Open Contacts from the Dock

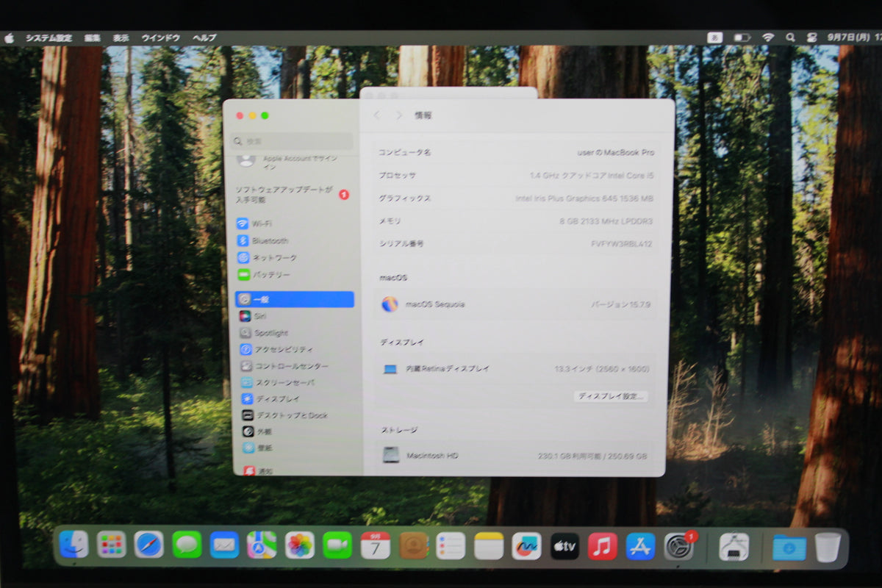coord(413,545)
